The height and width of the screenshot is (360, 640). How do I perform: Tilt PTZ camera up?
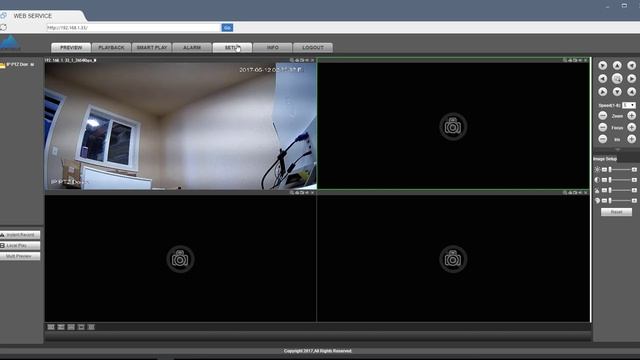617,65
